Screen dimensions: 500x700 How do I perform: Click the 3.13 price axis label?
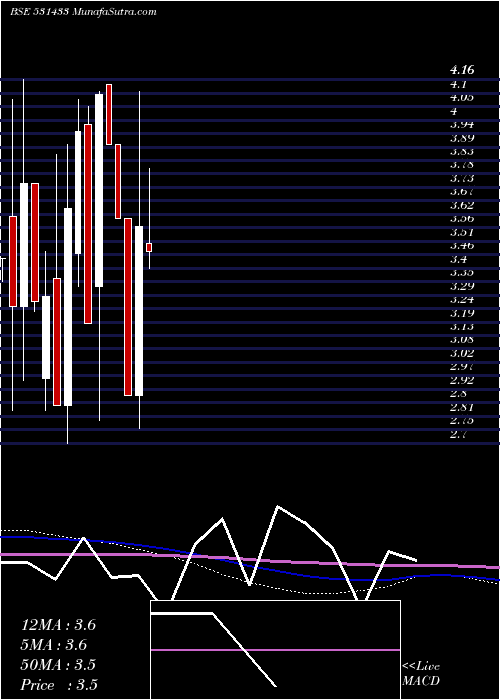[x=462, y=327]
